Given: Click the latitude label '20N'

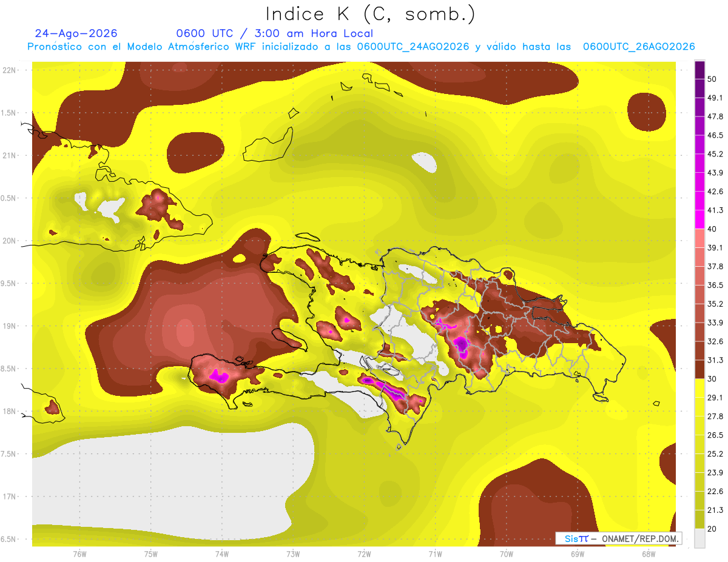Looking at the screenshot, I should click(x=10, y=241).
